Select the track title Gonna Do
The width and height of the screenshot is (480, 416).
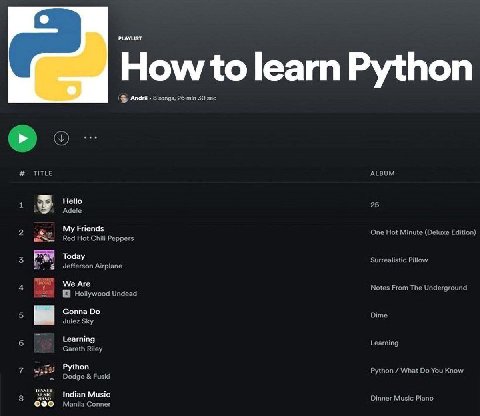coord(81,311)
